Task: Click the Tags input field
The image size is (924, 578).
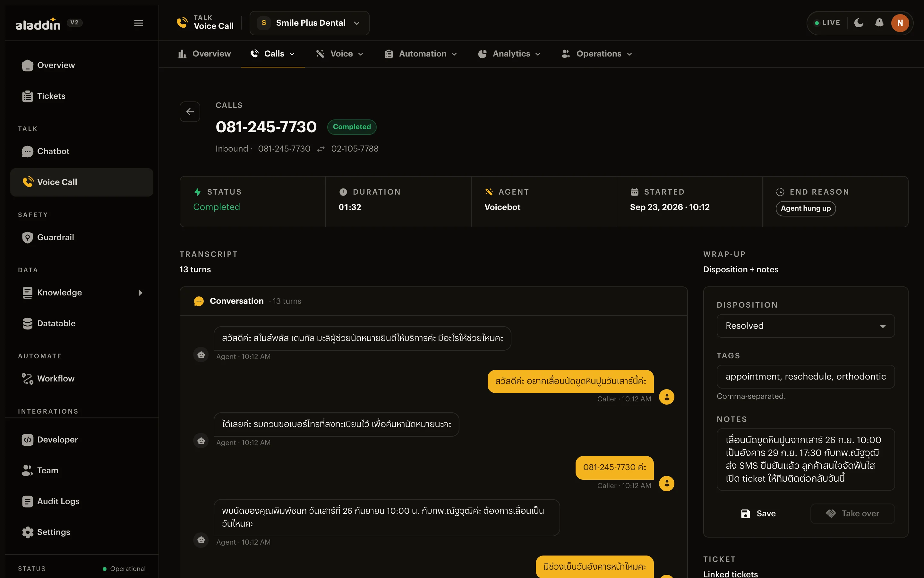Action: 806,377
